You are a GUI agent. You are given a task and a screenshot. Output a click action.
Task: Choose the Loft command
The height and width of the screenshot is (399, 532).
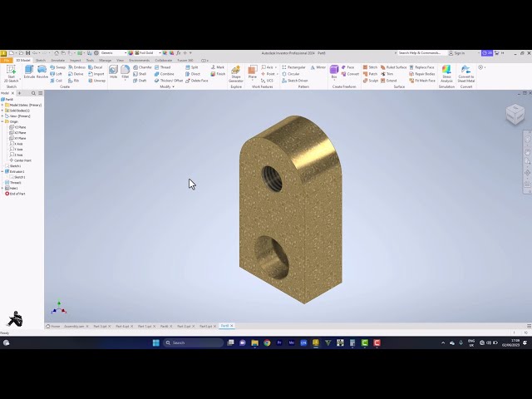57,74
